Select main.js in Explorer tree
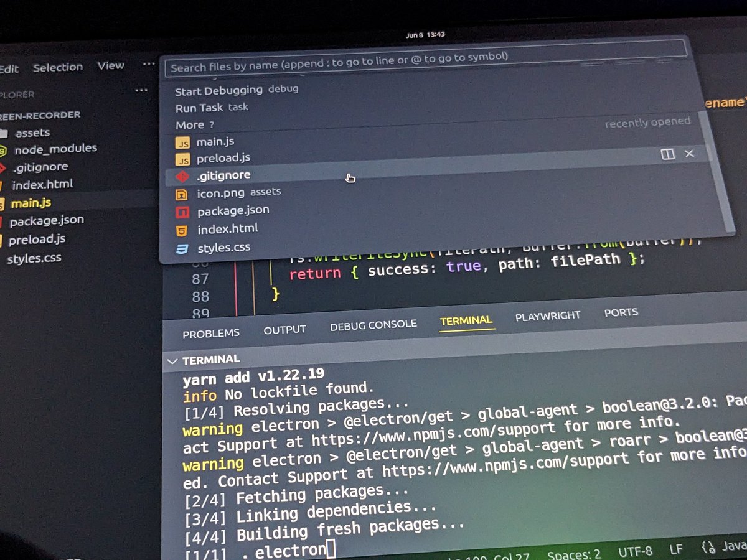Image resolution: width=747 pixels, height=560 pixels. click(x=31, y=203)
